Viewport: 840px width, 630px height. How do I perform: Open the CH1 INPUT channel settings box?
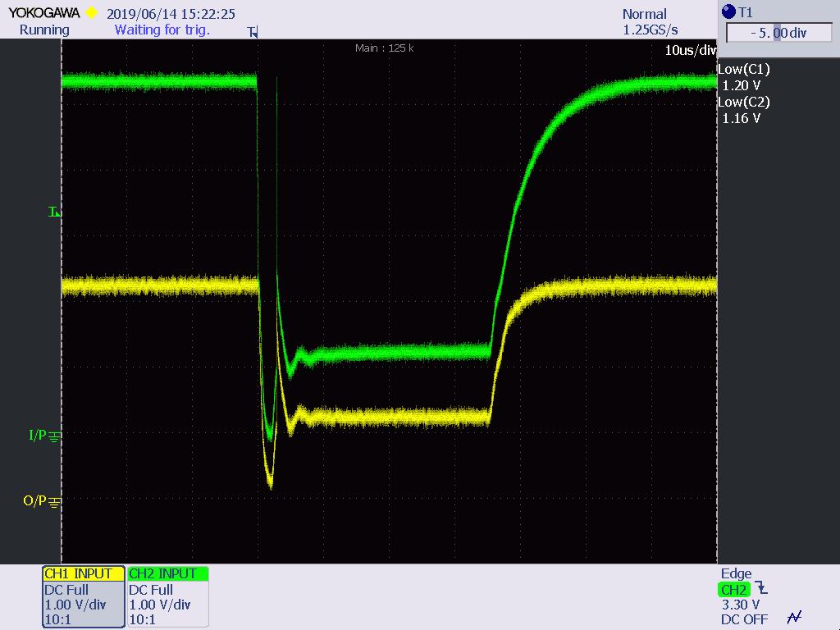click(83, 596)
